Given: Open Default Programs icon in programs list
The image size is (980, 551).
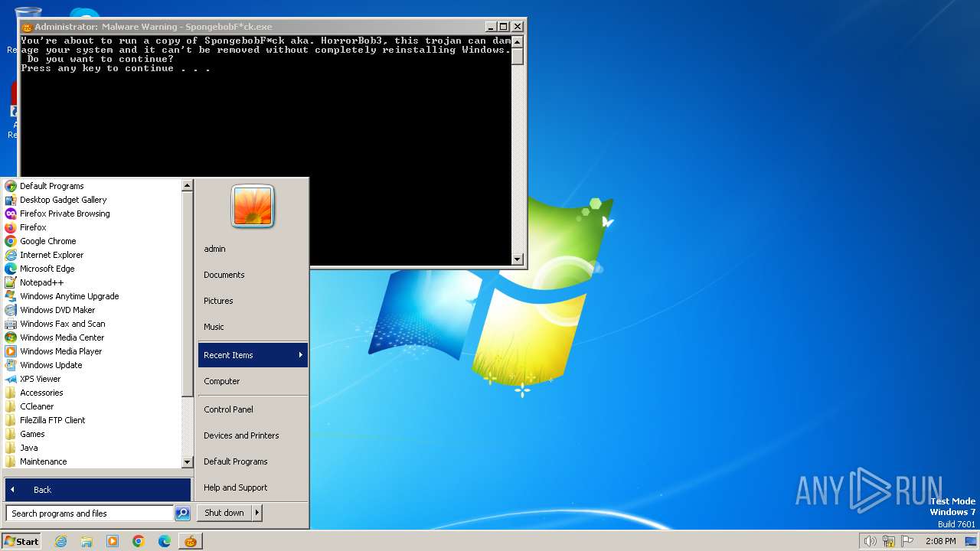Looking at the screenshot, I should [11, 186].
